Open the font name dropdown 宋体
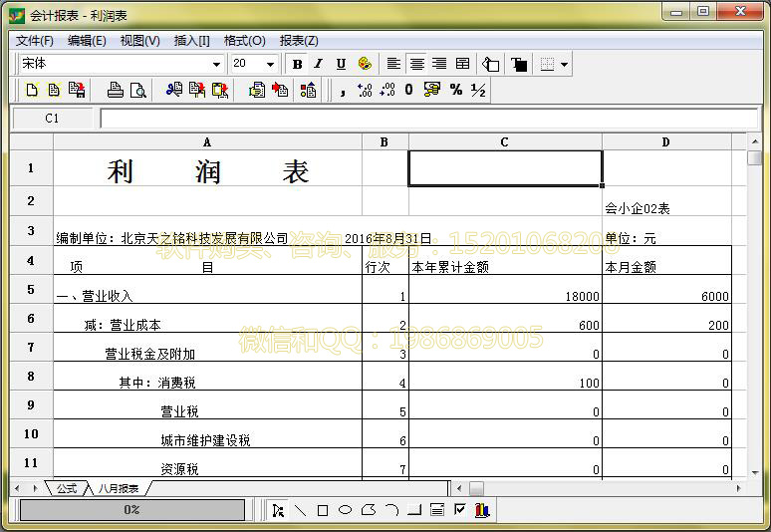 coord(216,64)
